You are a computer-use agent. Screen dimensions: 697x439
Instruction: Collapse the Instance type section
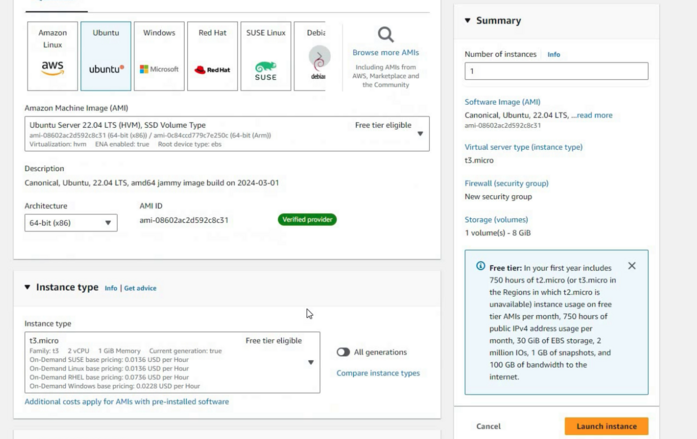point(28,287)
